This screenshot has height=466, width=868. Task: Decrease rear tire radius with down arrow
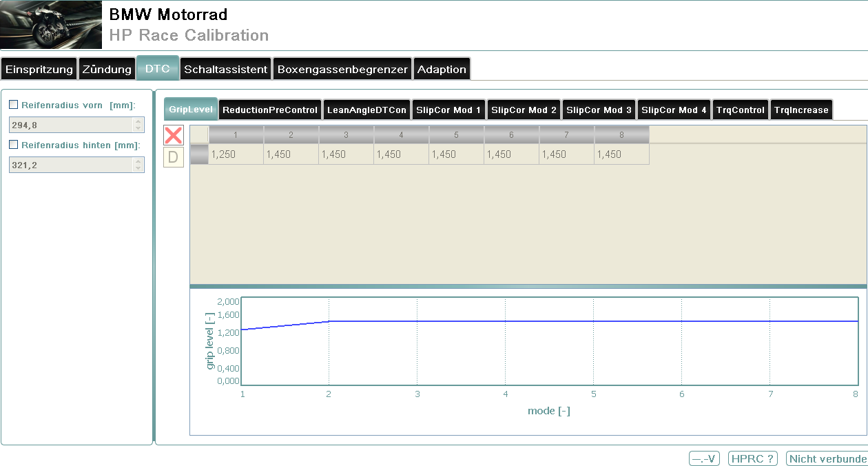(x=138, y=168)
